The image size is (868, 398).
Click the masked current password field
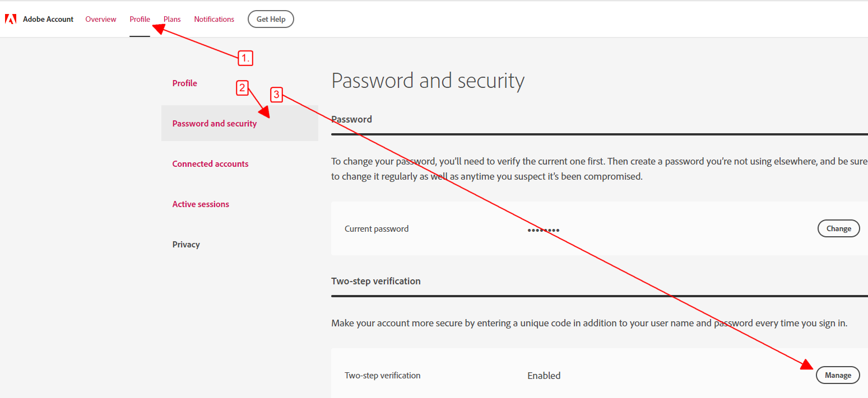click(543, 230)
